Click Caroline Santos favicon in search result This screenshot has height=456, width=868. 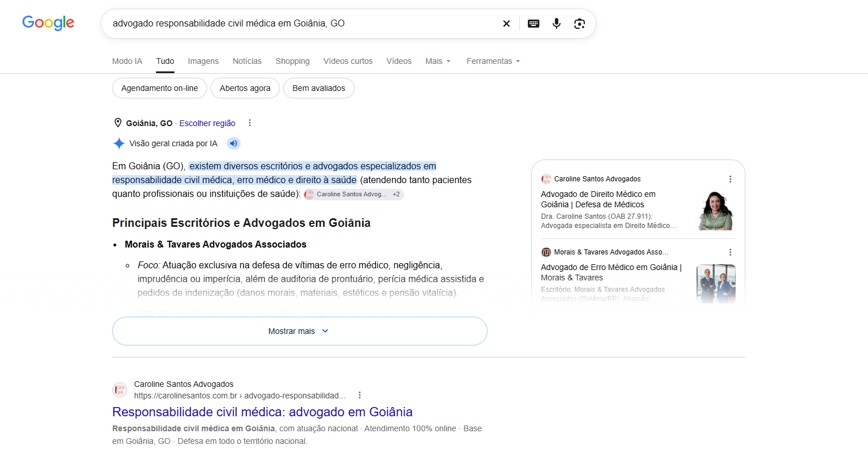(120, 390)
